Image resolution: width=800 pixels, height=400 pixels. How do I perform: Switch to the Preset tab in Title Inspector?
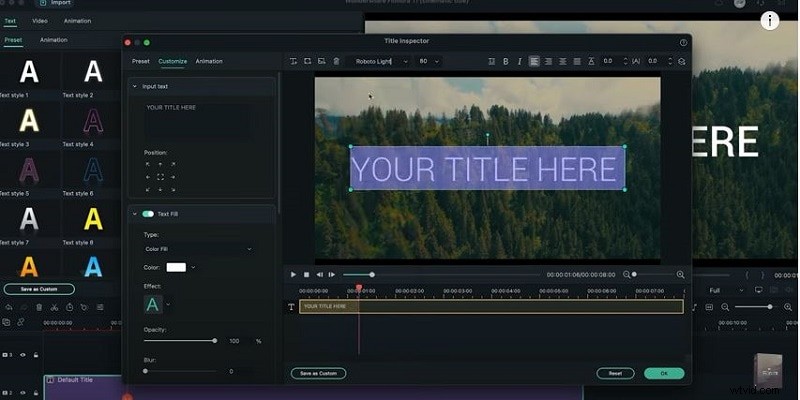pyautogui.click(x=141, y=61)
